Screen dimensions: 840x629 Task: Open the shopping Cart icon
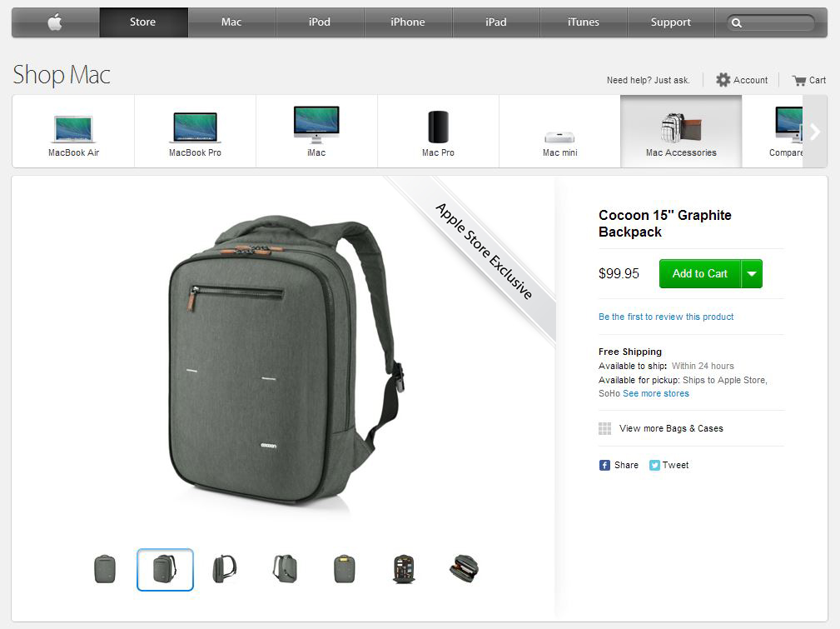799,81
